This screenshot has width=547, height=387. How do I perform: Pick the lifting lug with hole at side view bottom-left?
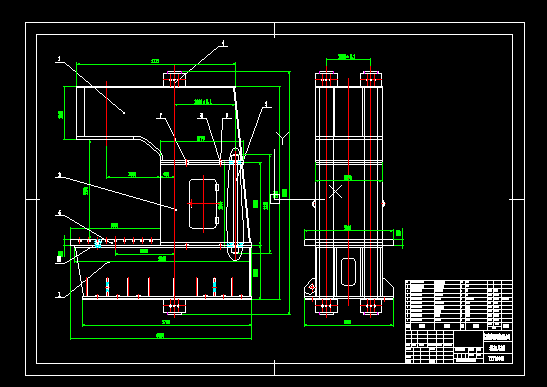click(x=310, y=288)
